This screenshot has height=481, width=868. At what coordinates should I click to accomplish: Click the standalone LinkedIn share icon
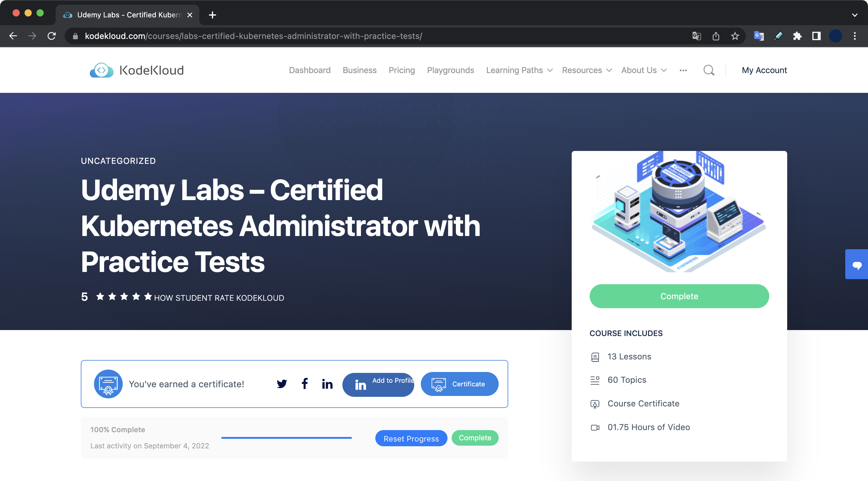click(x=327, y=384)
